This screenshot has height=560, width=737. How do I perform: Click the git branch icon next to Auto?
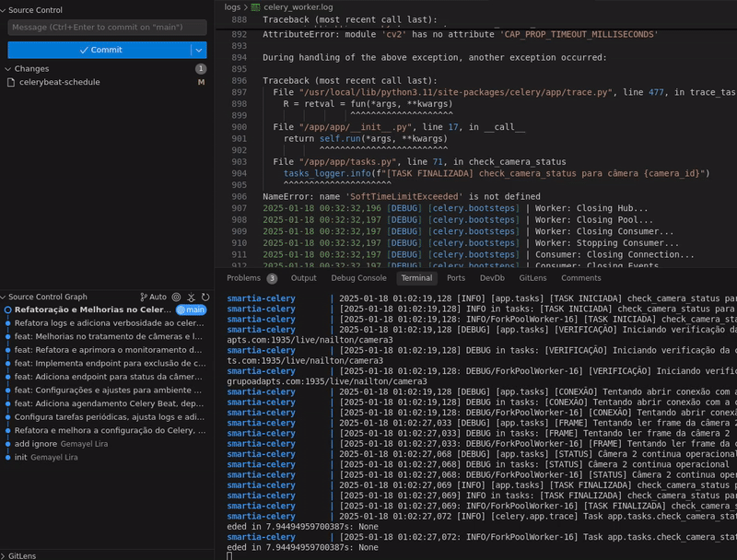(x=144, y=297)
